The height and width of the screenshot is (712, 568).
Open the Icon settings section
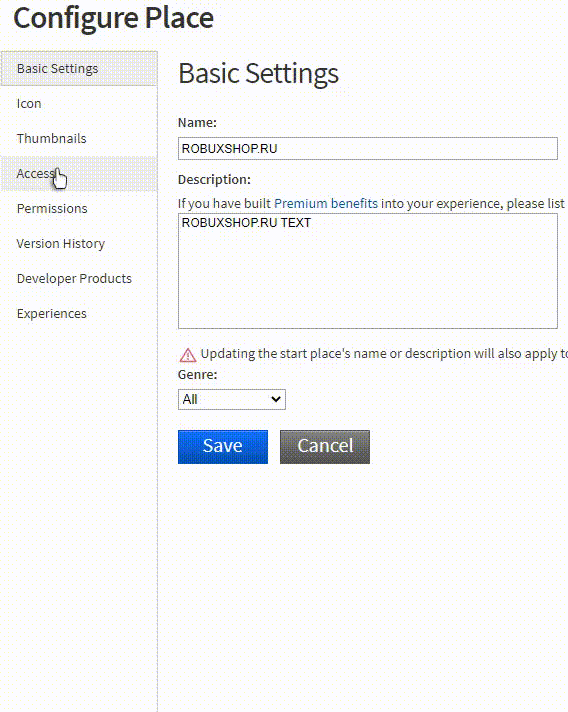[79, 104]
